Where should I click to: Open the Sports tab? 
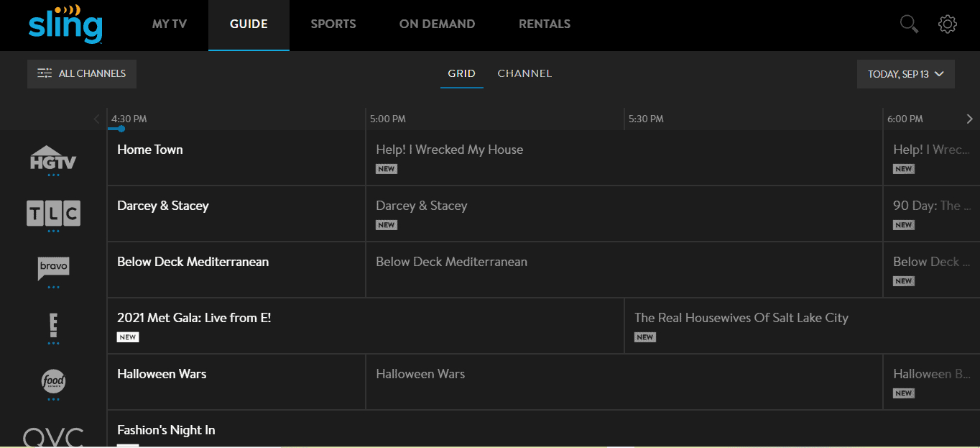coord(333,24)
